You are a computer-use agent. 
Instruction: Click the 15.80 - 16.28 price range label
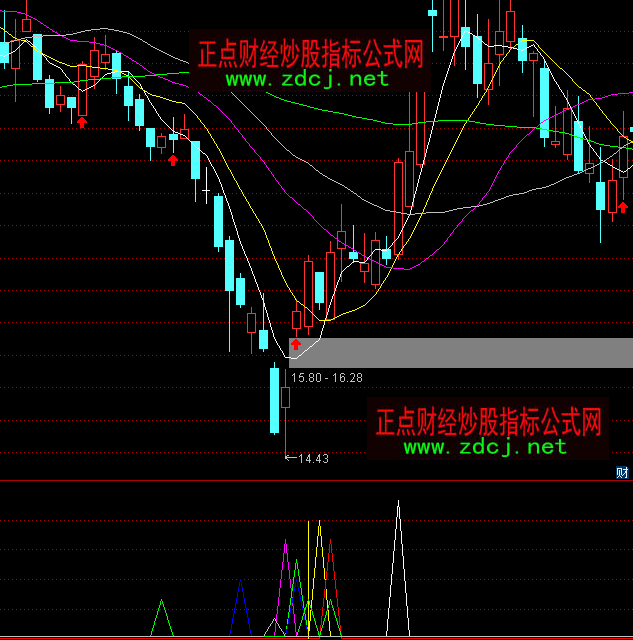326,378
